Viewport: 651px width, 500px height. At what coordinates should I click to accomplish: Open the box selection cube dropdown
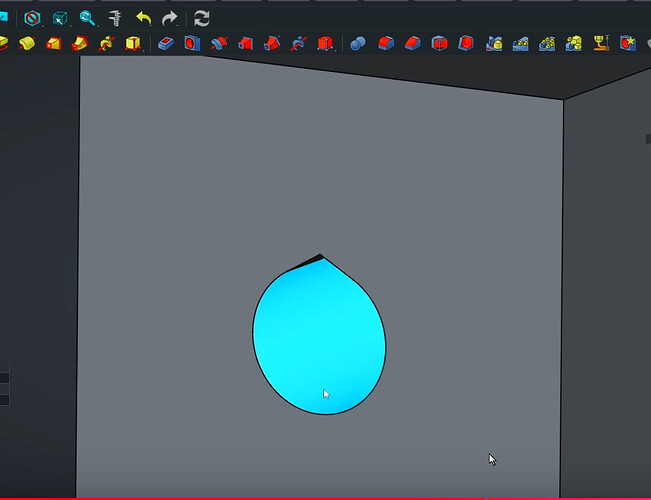[x=60, y=18]
